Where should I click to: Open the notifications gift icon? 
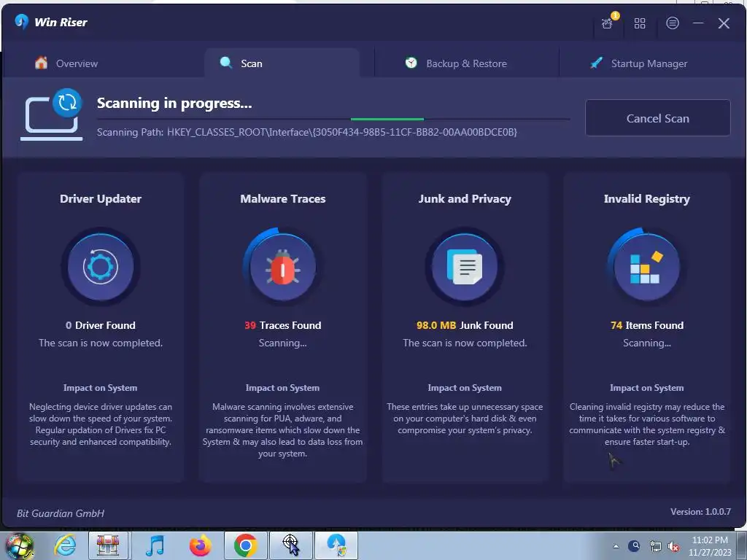tap(607, 23)
